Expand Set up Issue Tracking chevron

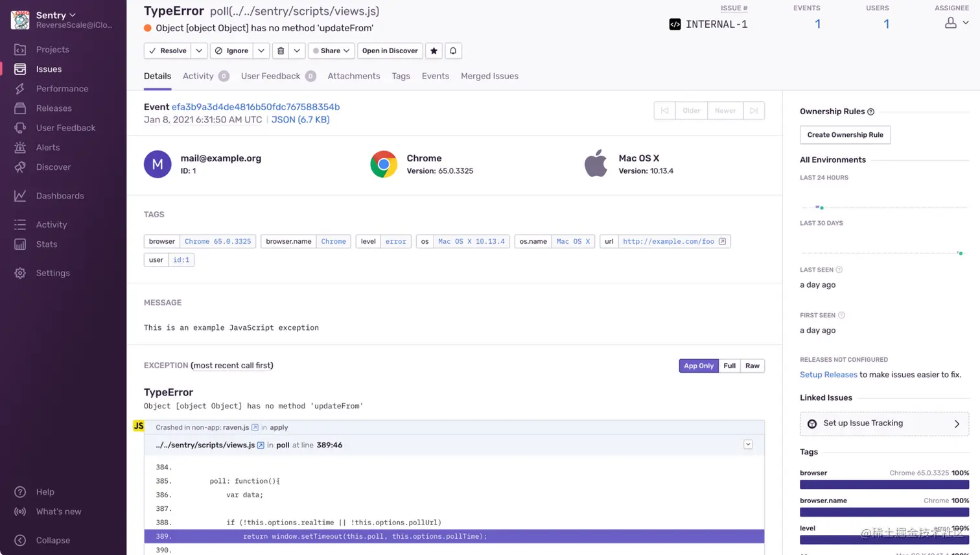click(x=957, y=424)
